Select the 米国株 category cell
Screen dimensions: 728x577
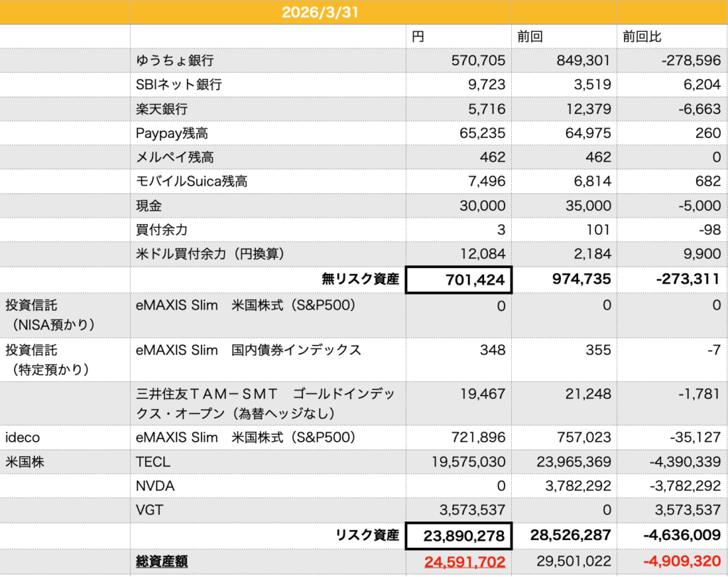coord(24,462)
